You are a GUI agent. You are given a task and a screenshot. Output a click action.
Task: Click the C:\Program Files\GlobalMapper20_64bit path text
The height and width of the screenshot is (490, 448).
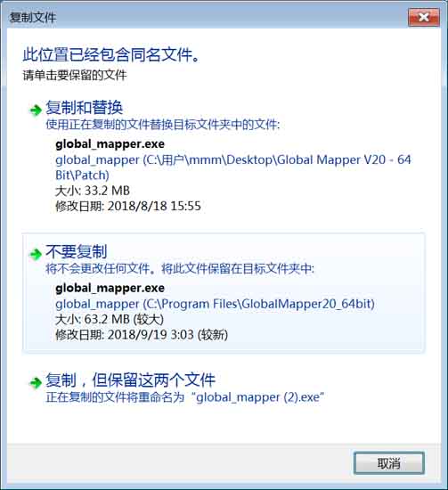(x=215, y=304)
